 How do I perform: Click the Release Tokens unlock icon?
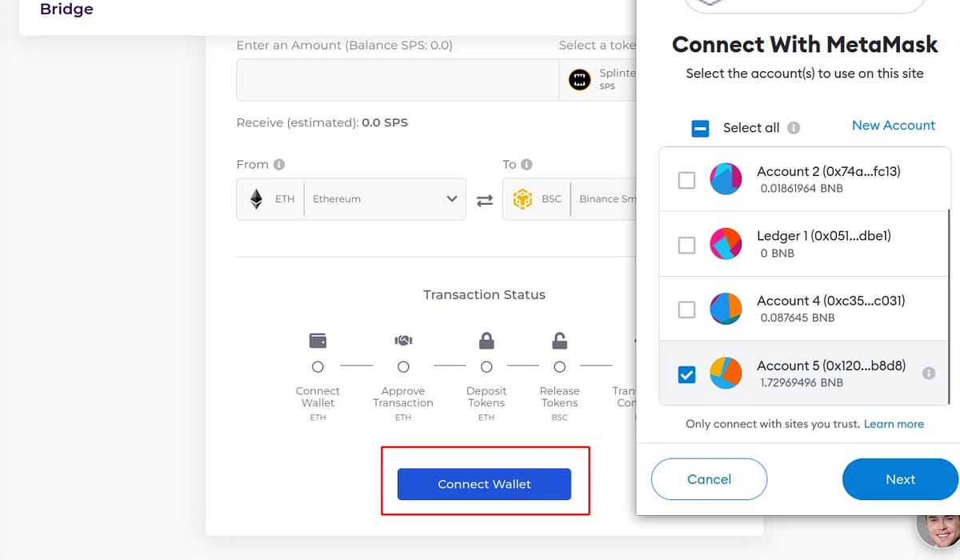coord(559,340)
